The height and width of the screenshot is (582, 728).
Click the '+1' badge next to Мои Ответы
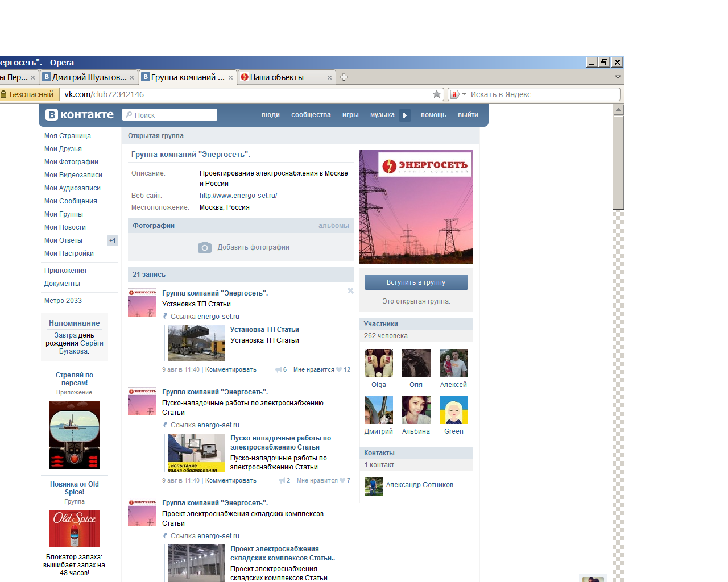point(113,240)
